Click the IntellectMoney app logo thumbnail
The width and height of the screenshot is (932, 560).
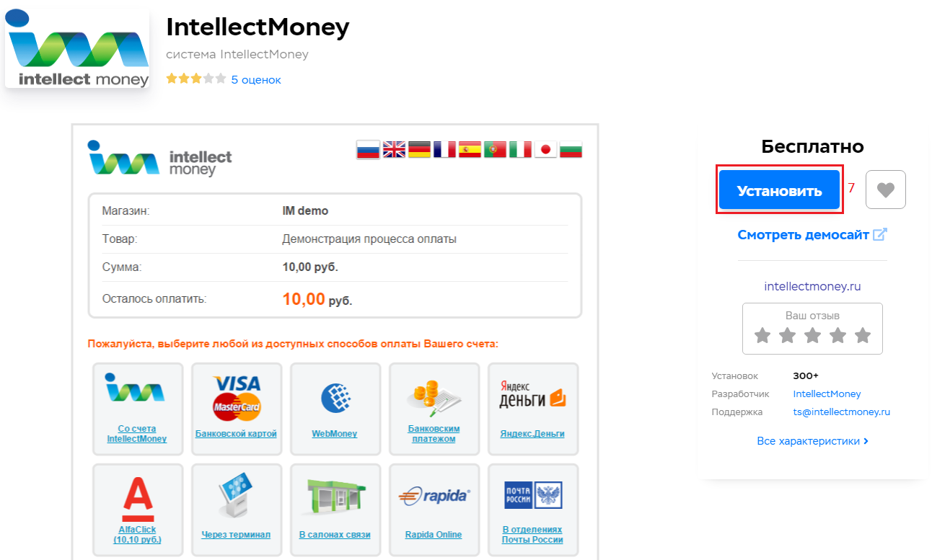77,49
